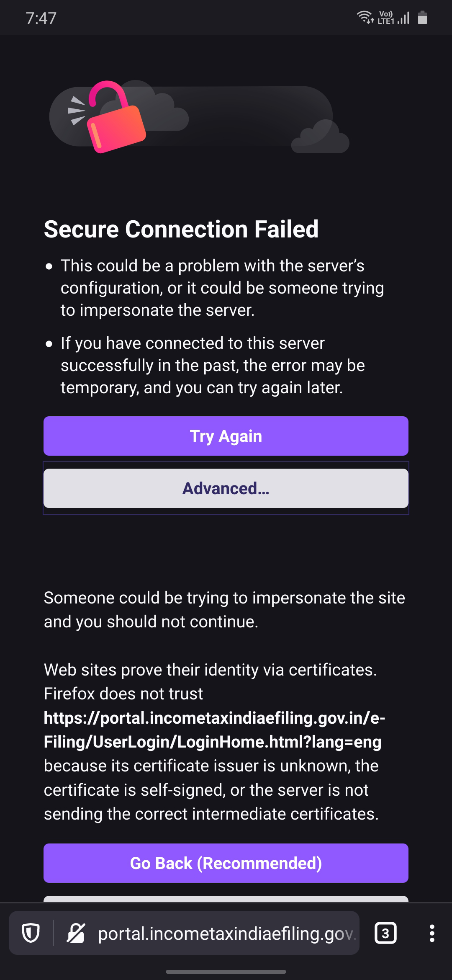This screenshot has height=980, width=452.
Task: Tap the battery icon in status bar
Action: point(423,18)
